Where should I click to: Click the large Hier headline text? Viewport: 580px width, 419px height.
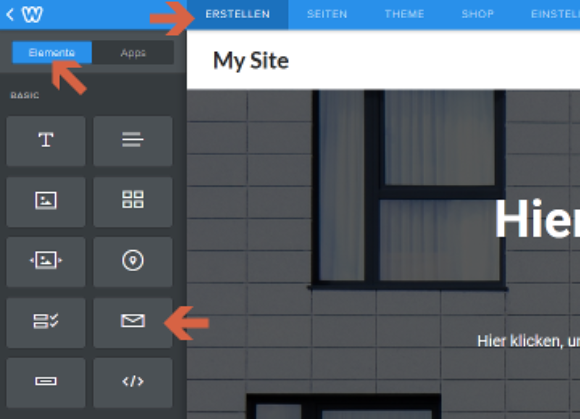coord(537,219)
